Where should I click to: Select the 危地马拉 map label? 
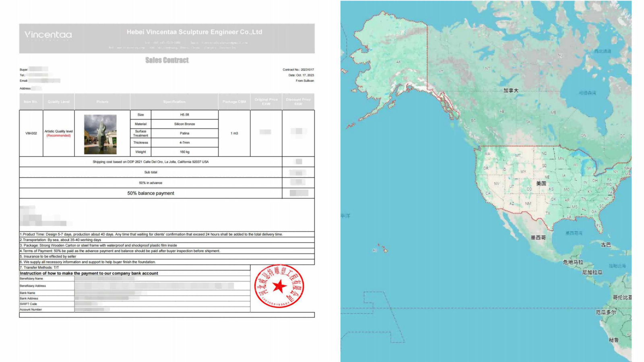[573, 262]
